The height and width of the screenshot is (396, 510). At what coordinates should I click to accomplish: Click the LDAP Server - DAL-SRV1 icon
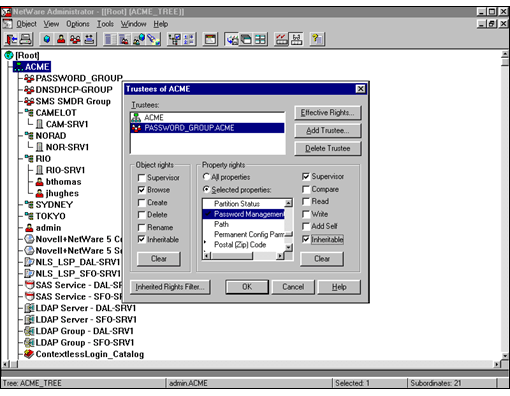coord(29,308)
